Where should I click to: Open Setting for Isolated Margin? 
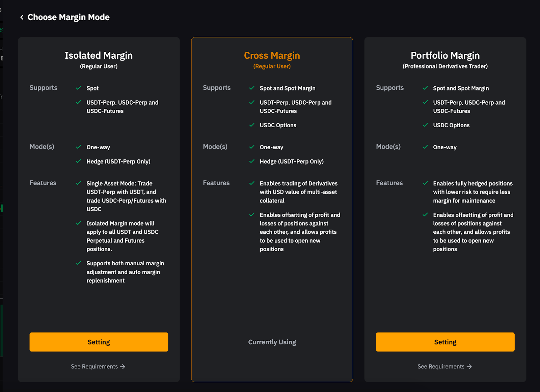[x=99, y=342]
